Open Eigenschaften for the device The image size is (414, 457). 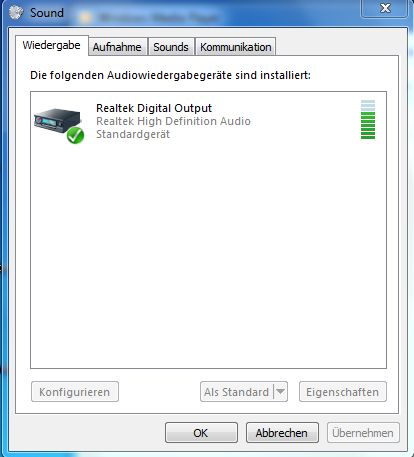click(x=343, y=392)
